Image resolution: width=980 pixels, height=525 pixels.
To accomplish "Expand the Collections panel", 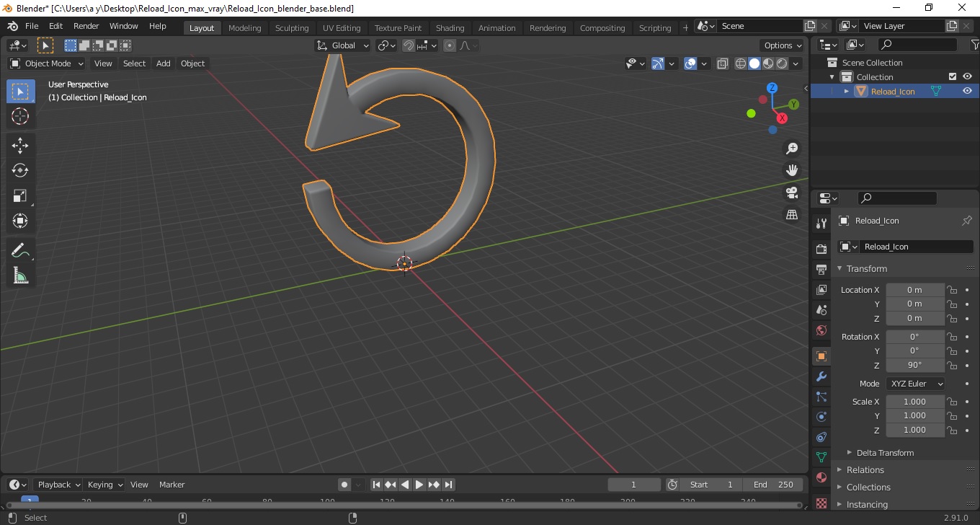I will [868, 487].
